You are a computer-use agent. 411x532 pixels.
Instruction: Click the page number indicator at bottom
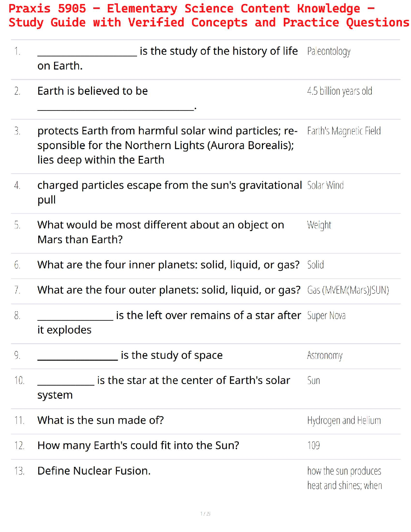(x=205, y=514)
